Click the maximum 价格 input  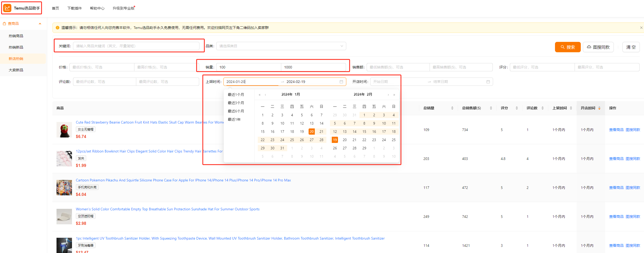point(166,67)
